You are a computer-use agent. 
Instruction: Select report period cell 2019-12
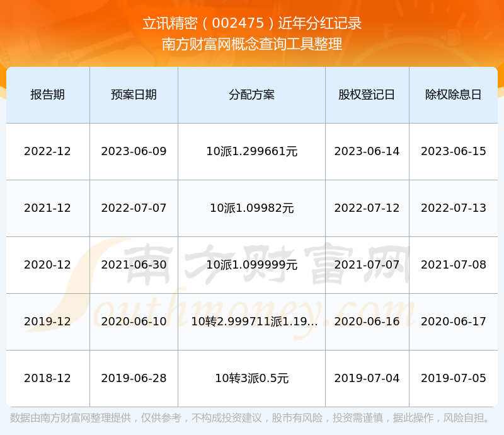(x=47, y=321)
